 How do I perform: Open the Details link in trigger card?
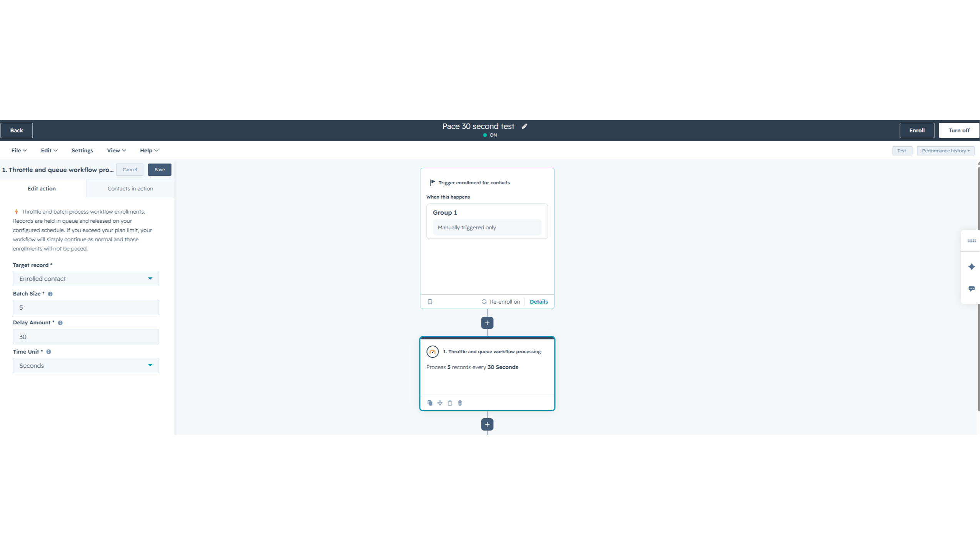(539, 302)
